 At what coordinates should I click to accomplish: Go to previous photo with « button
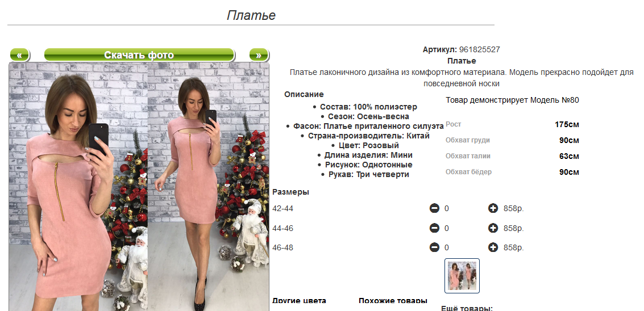pyautogui.click(x=19, y=55)
